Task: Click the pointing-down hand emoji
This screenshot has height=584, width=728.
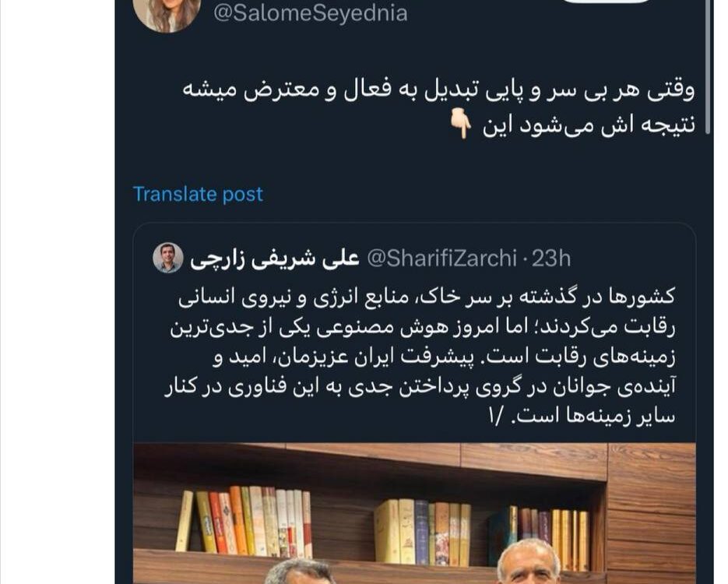Action: (x=461, y=125)
